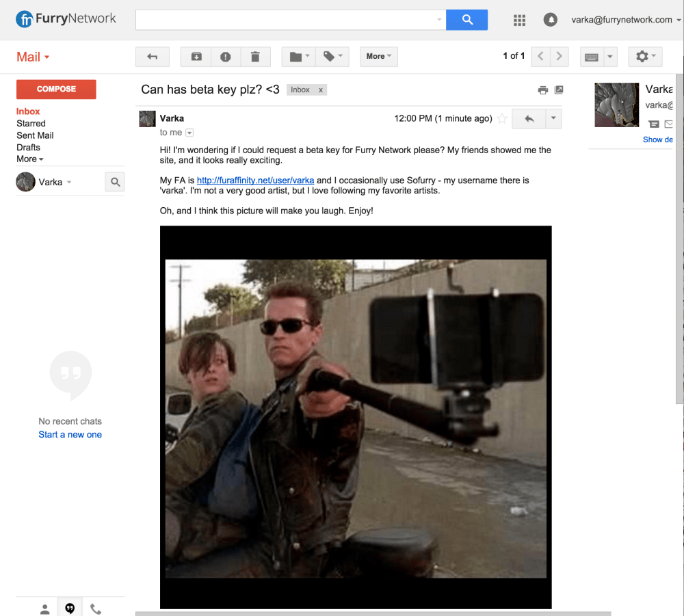Print the conversation
The image size is (684, 616).
(x=542, y=90)
